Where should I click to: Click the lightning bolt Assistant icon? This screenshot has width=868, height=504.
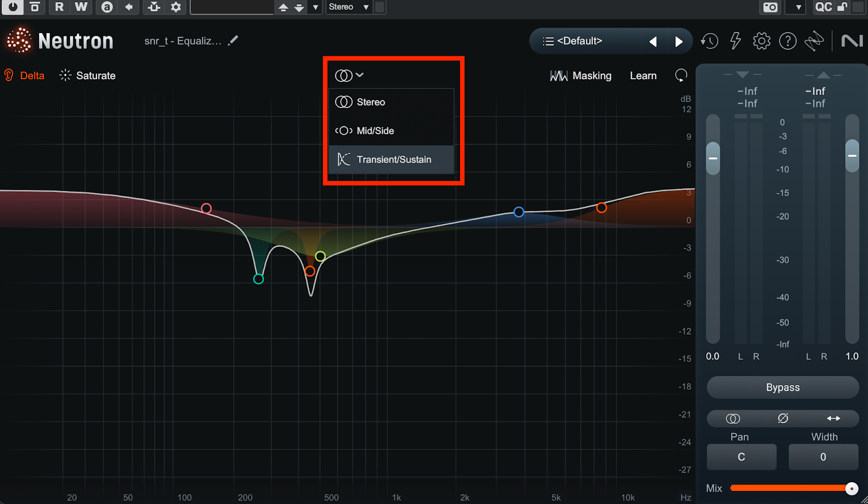(736, 41)
